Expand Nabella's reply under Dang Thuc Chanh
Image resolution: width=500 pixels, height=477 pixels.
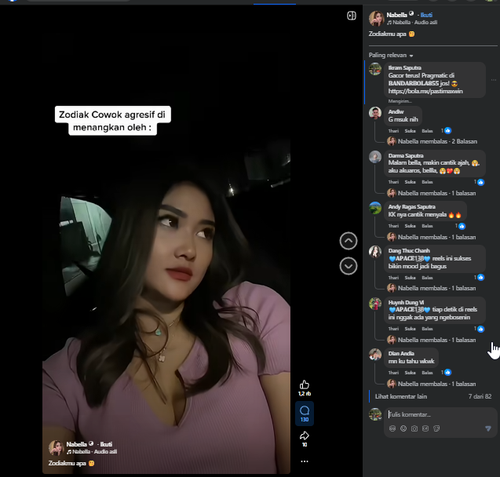[432, 288]
